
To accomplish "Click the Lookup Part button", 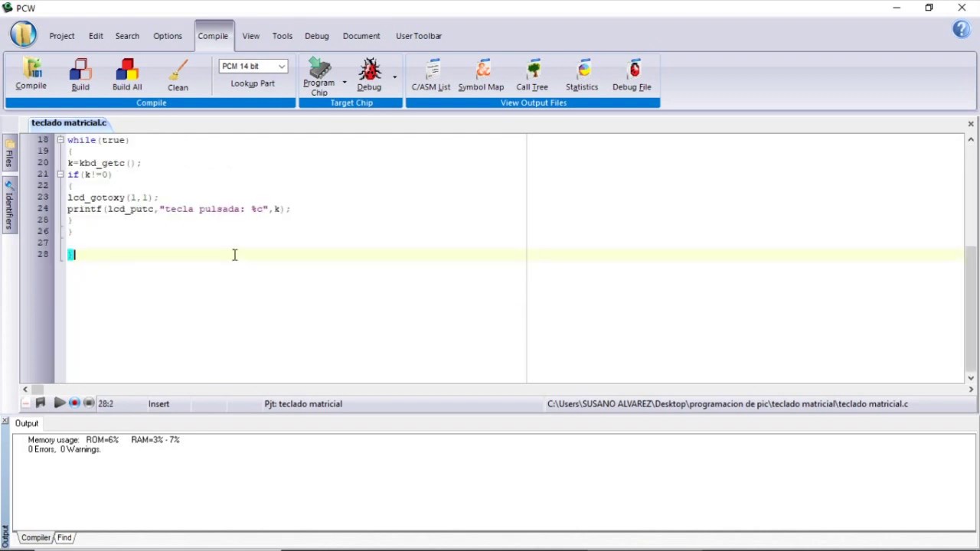I will coord(253,83).
